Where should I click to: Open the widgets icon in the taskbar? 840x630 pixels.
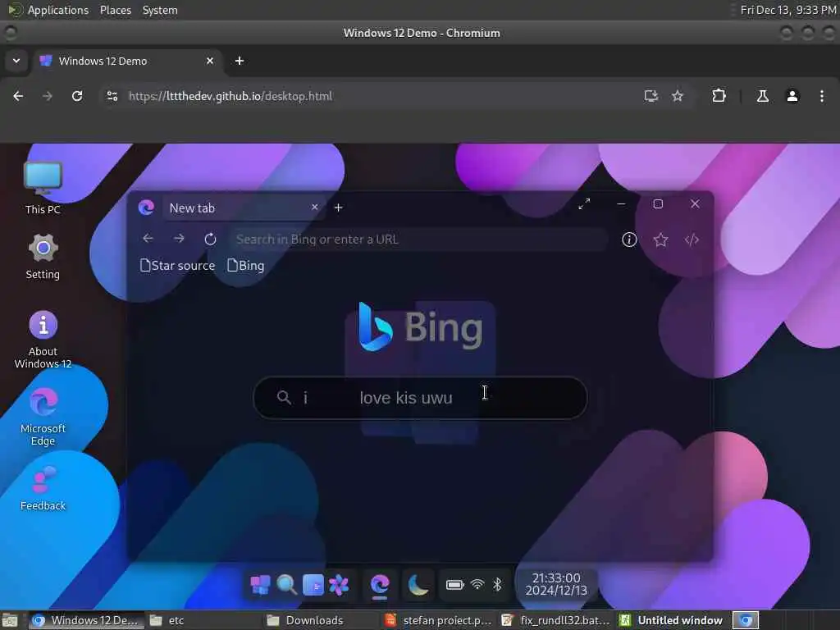[x=313, y=584]
